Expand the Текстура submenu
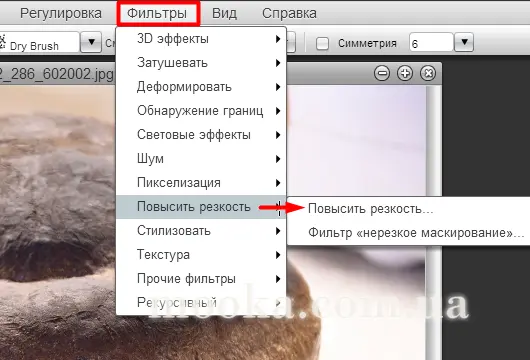Viewport: 530px width, 360px height. tap(201, 255)
